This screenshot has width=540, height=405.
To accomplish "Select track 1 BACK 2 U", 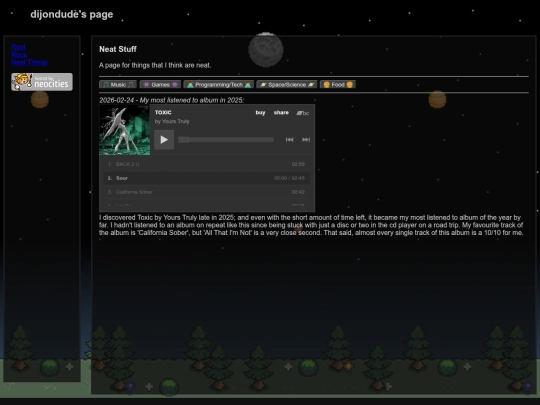I will coord(207,164).
